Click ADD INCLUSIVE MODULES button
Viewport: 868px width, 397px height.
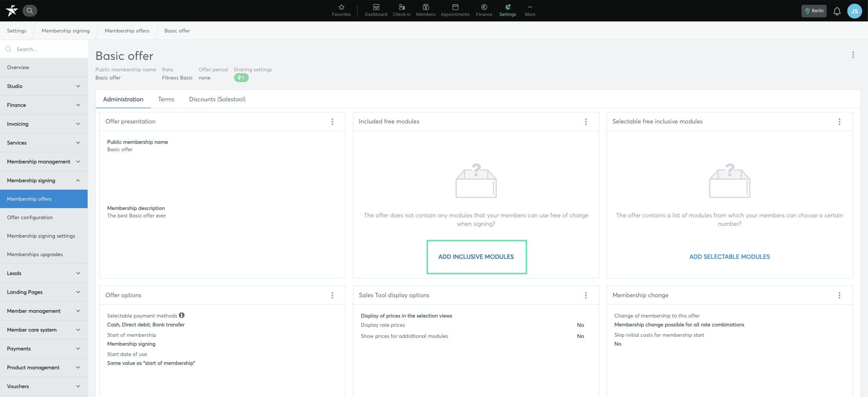pyautogui.click(x=477, y=257)
